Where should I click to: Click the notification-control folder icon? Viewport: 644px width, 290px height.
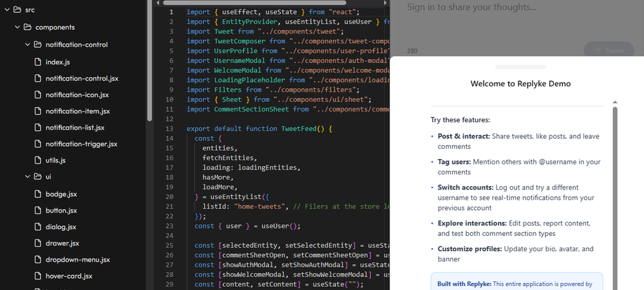(38, 44)
